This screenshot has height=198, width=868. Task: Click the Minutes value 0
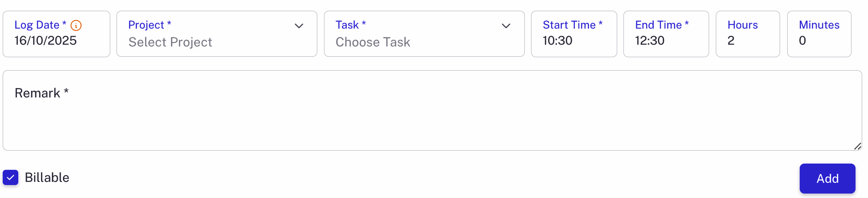tap(802, 41)
